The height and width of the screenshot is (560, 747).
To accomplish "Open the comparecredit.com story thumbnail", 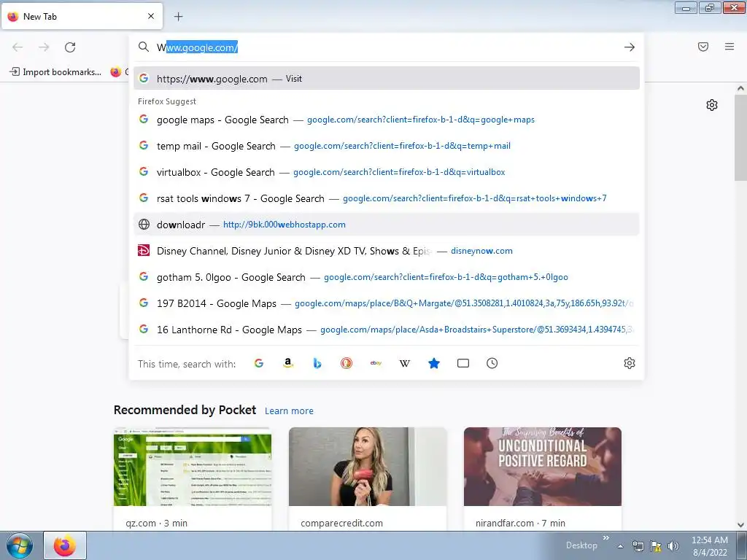I will [368, 467].
